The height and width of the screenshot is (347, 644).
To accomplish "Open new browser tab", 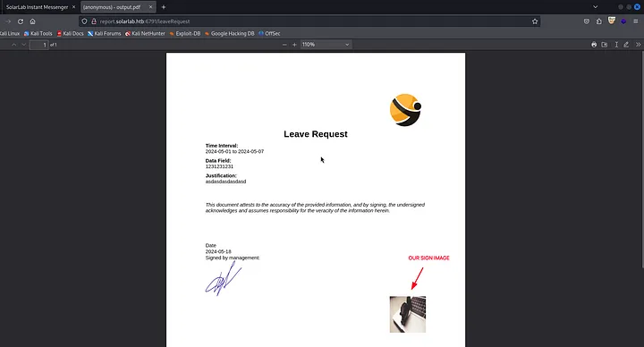I will 164,7.
